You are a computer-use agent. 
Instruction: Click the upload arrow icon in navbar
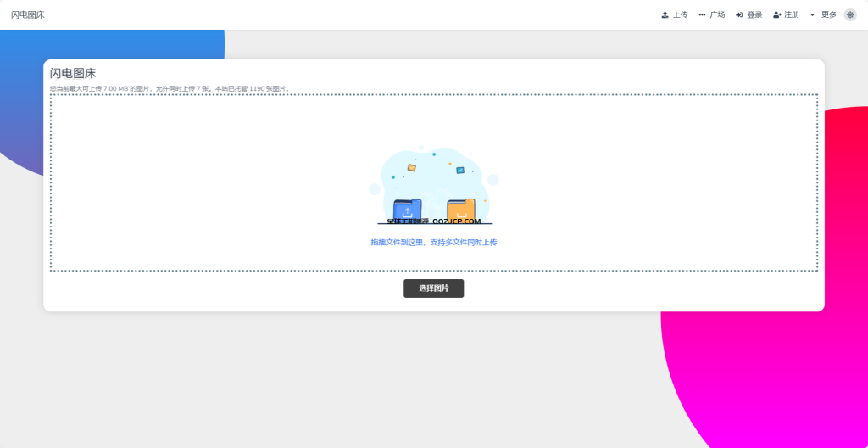point(665,14)
